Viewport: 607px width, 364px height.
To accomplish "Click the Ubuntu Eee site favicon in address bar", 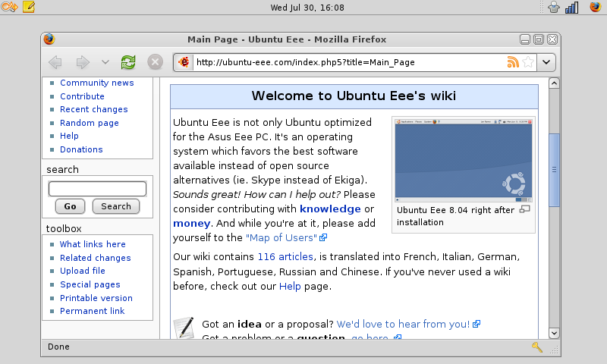I will tap(184, 62).
